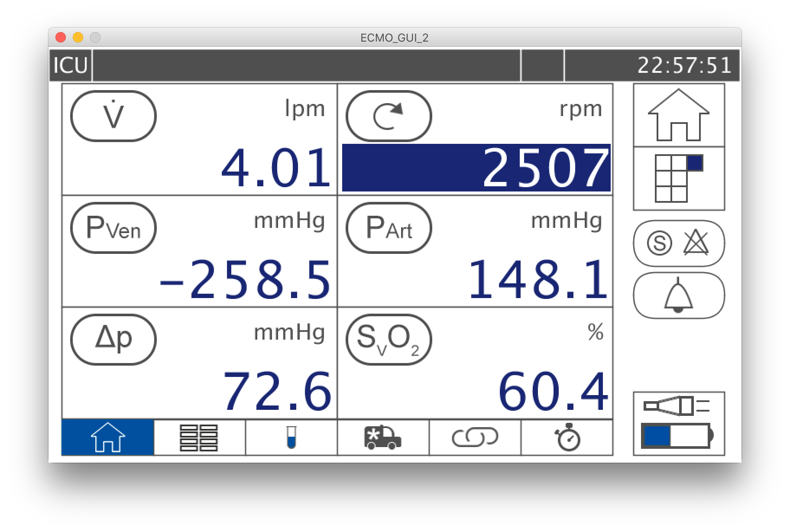The height and width of the screenshot is (532, 790).
Task: Open the stopwatch timer tab
Action: [x=567, y=438]
